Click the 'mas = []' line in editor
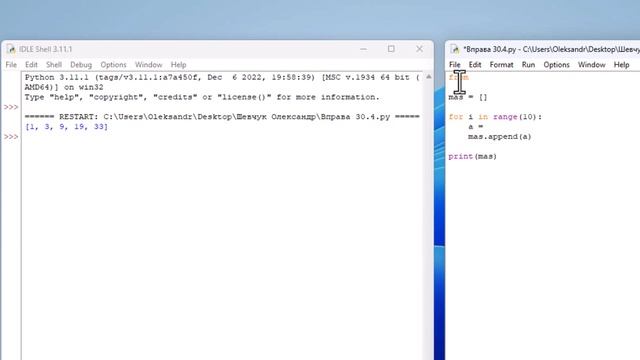640x360 pixels. click(468, 97)
